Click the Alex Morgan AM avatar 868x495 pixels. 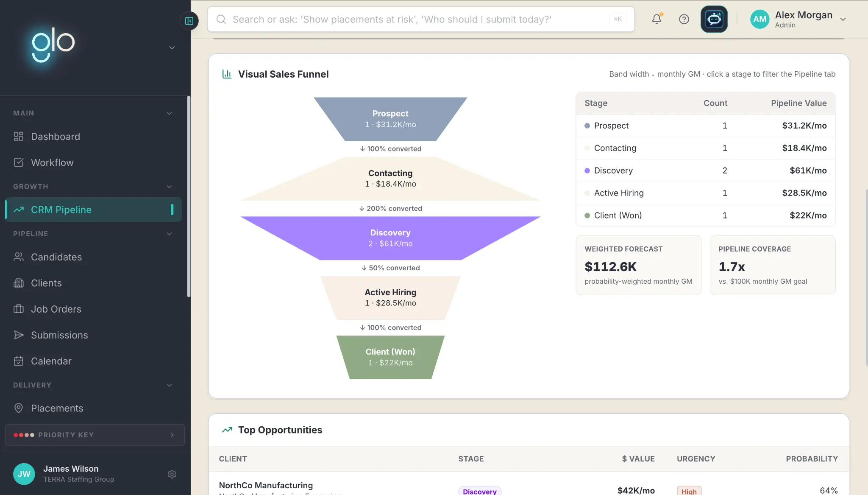click(759, 19)
